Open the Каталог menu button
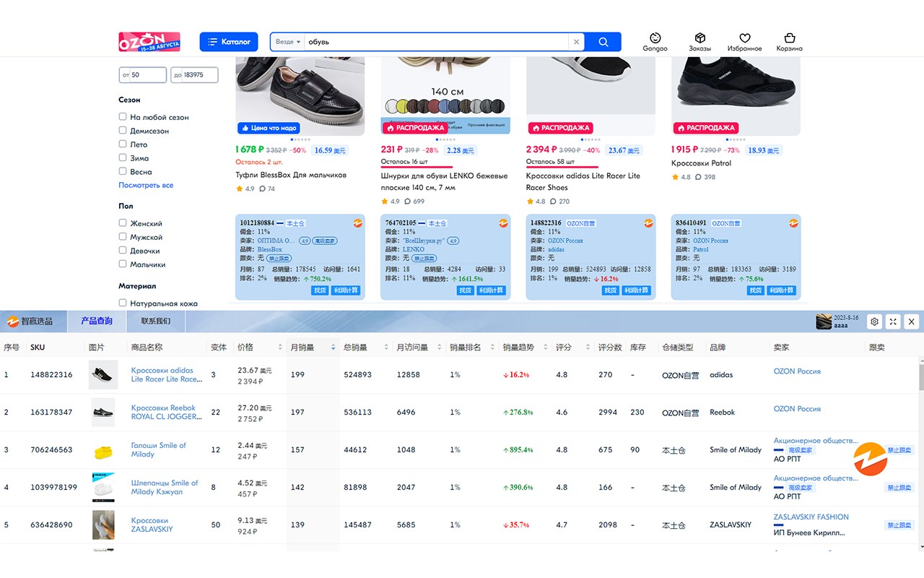Viewport: 924px width, 578px height. [229, 42]
